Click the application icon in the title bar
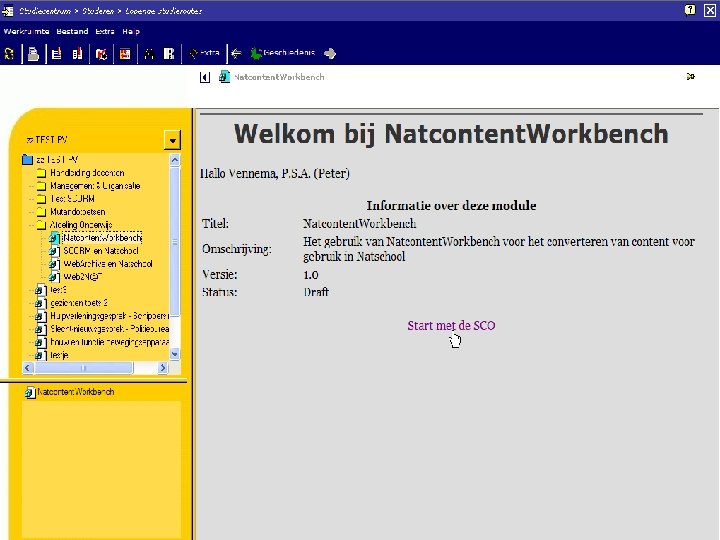This screenshot has width=720, height=540. pos(7,10)
